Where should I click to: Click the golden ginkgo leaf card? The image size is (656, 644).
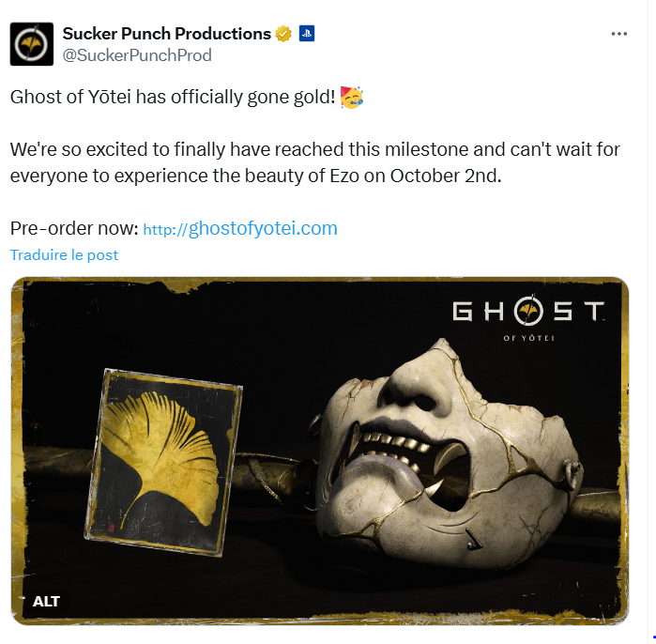click(163, 463)
